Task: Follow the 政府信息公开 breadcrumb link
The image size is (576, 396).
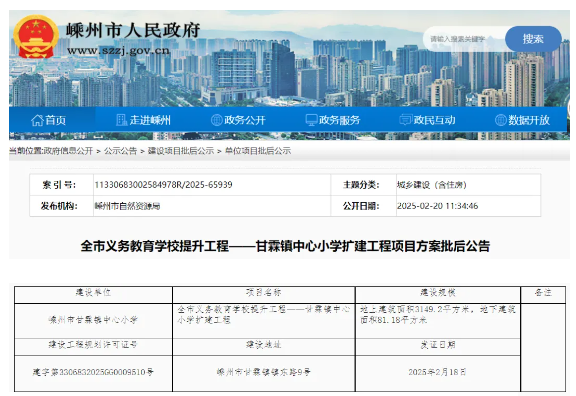Action: pyautogui.click(x=68, y=151)
